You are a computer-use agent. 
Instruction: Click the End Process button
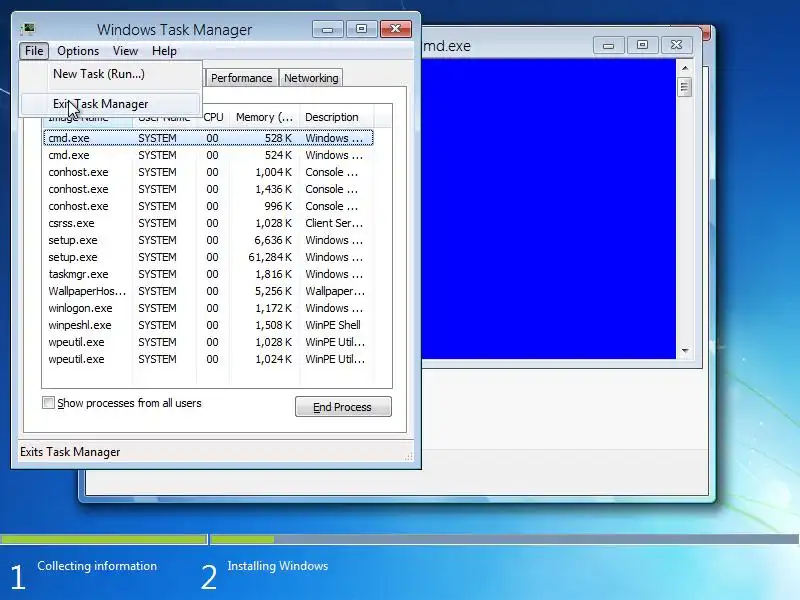tap(343, 407)
